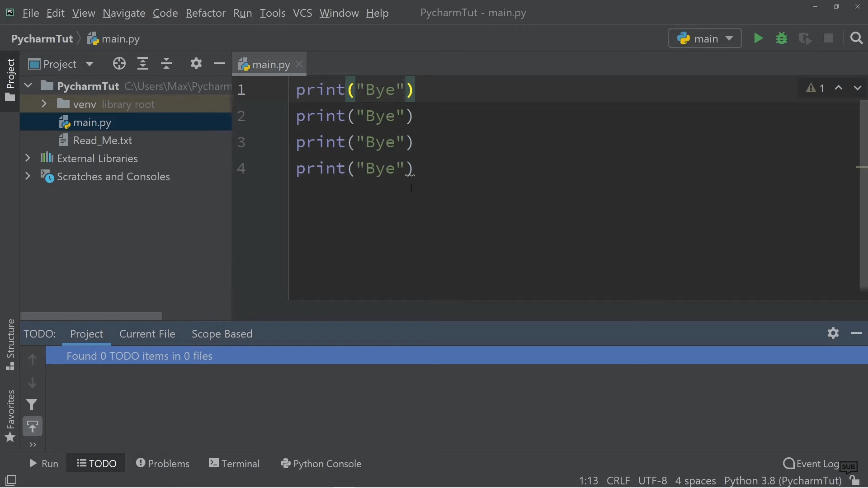This screenshot has height=488, width=868.
Task: Expand External Libraries tree node
Action: (28, 158)
